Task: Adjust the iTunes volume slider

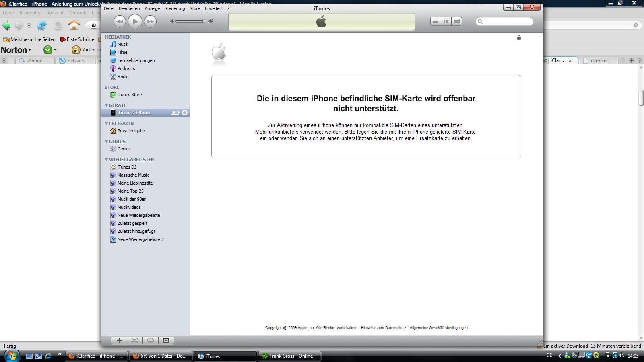Action: [191, 21]
